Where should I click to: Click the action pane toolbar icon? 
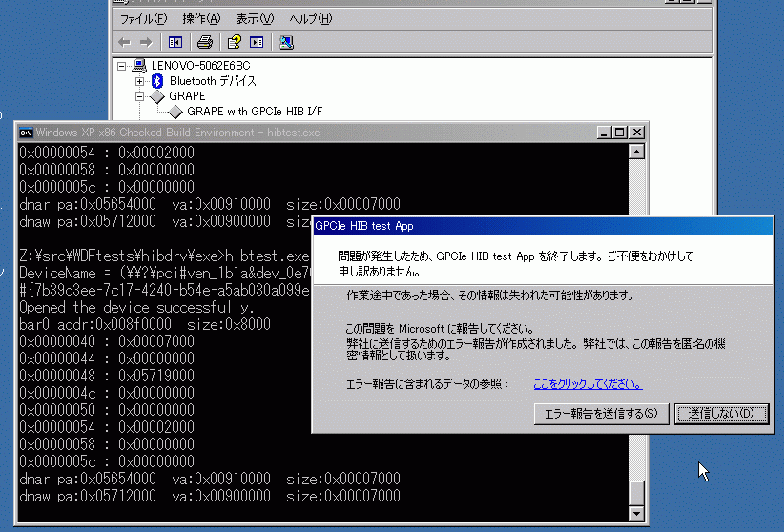pyautogui.click(x=257, y=43)
